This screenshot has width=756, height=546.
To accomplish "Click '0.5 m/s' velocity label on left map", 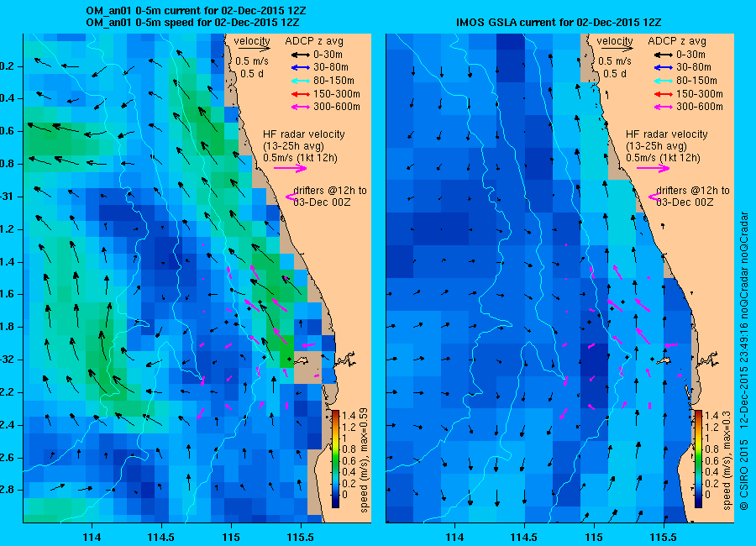I will (x=252, y=61).
